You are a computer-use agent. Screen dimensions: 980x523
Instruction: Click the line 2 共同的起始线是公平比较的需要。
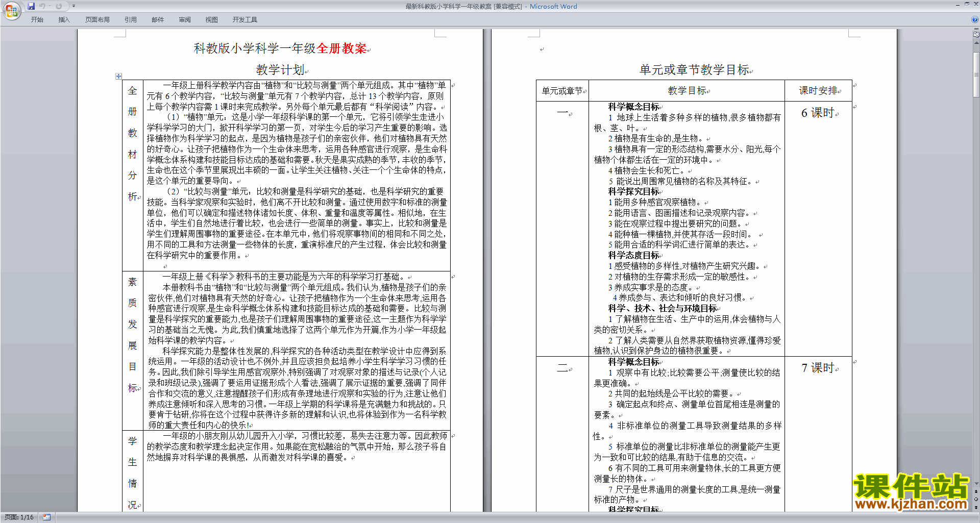click(672, 393)
